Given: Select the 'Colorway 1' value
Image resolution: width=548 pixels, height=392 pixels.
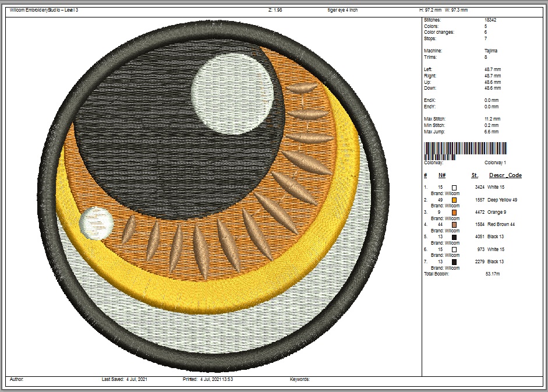Looking at the screenshot, I should pyautogui.click(x=495, y=163).
